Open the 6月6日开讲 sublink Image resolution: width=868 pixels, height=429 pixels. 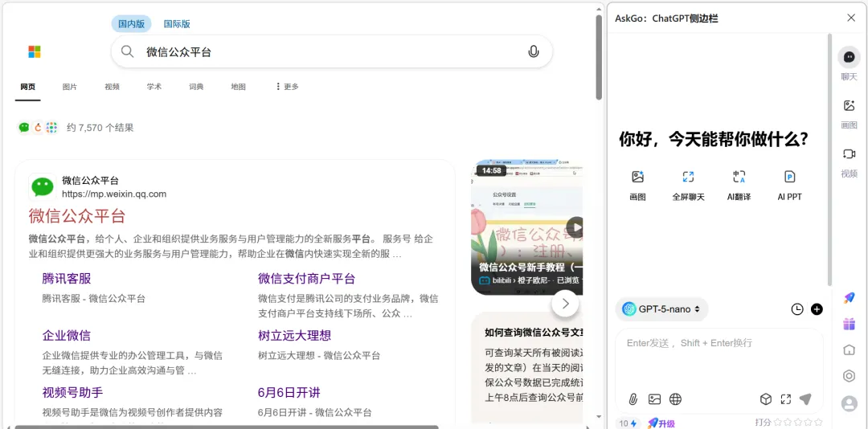pyautogui.click(x=289, y=393)
